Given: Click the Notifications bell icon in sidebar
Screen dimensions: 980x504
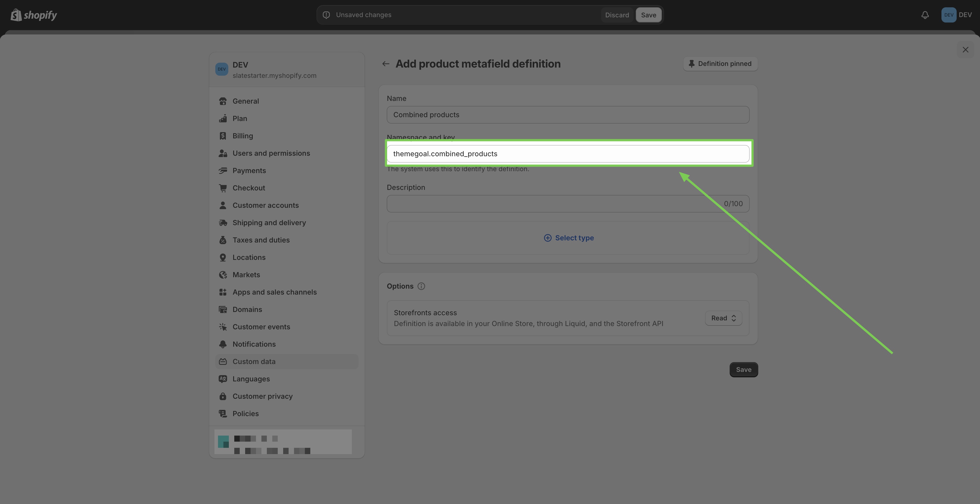Looking at the screenshot, I should click(x=223, y=344).
